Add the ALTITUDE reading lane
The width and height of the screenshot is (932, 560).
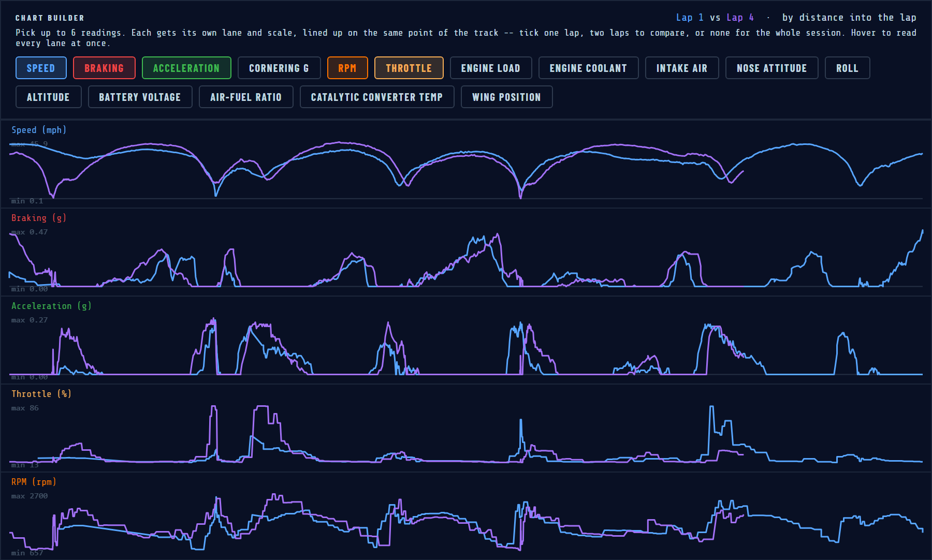point(49,97)
